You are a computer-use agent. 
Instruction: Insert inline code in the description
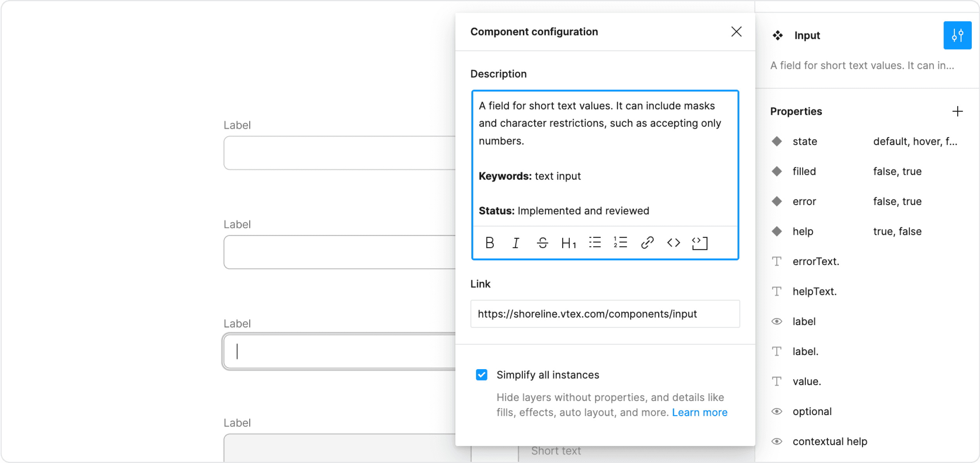(673, 243)
